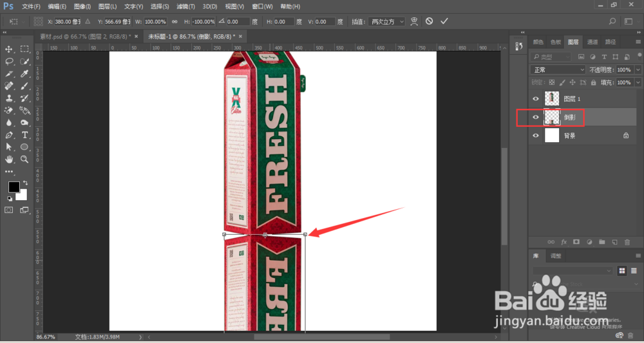Open the 文件(F) menu
Image resolution: width=644 pixels, height=343 pixels.
click(x=31, y=6)
